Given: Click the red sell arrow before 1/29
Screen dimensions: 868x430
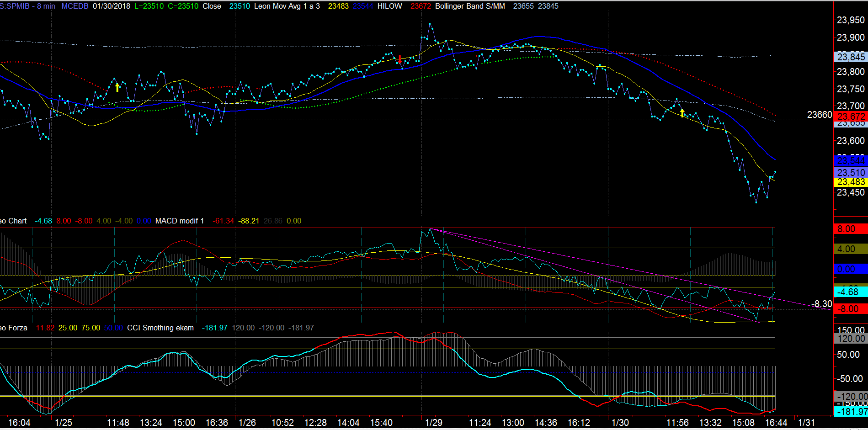Looking at the screenshot, I should pyautogui.click(x=400, y=59).
